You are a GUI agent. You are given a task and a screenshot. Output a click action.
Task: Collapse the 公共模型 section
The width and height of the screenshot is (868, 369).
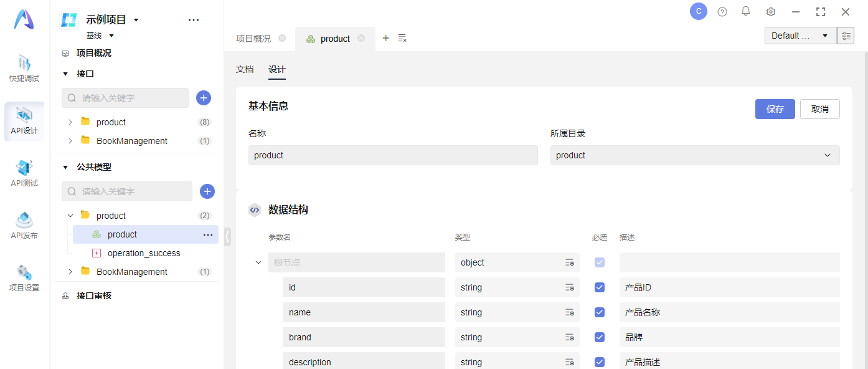(x=65, y=167)
